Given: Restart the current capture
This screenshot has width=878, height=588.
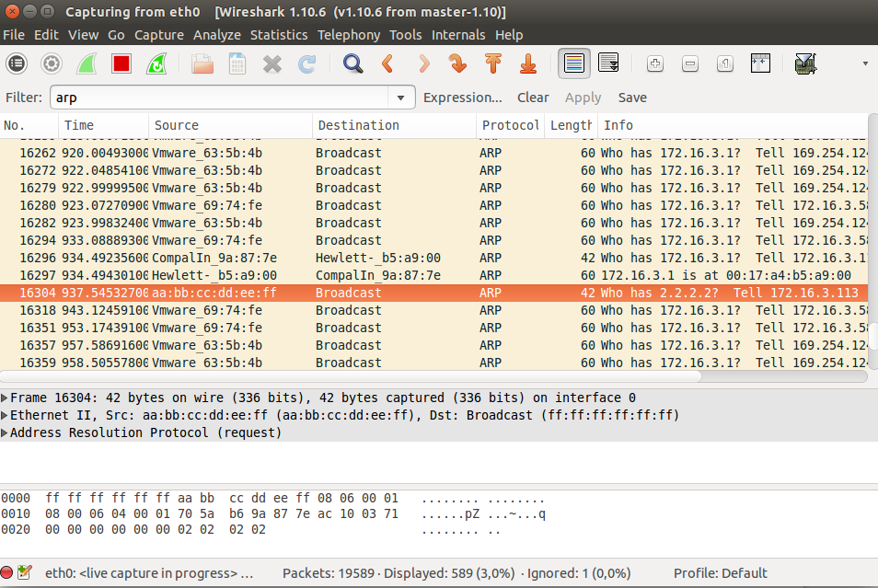Looking at the screenshot, I should tap(156, 63).
